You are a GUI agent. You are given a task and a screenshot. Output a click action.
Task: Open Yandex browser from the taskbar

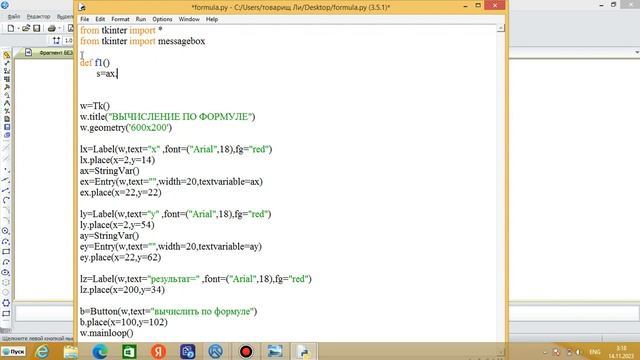pos(158,351)
